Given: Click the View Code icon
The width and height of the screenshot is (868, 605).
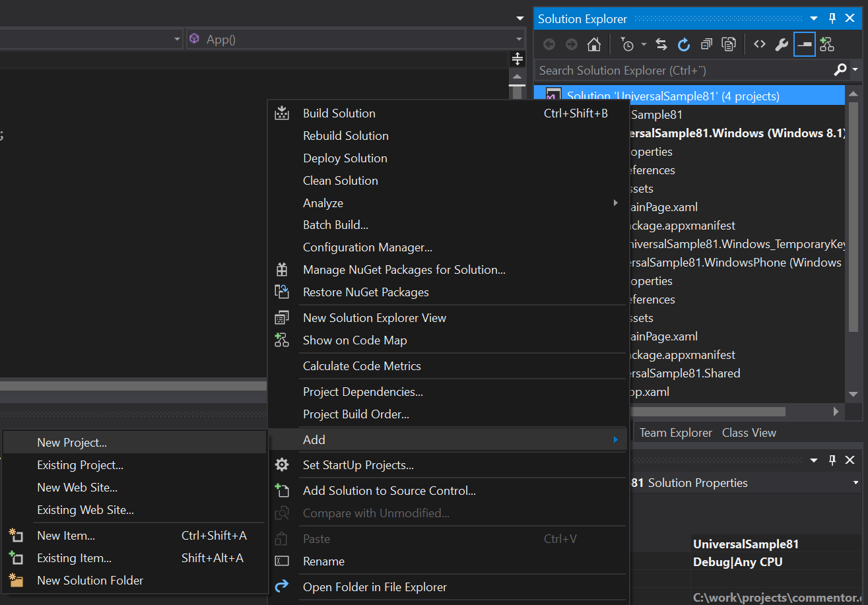Looking at the screenshot, I should (760, 44).
